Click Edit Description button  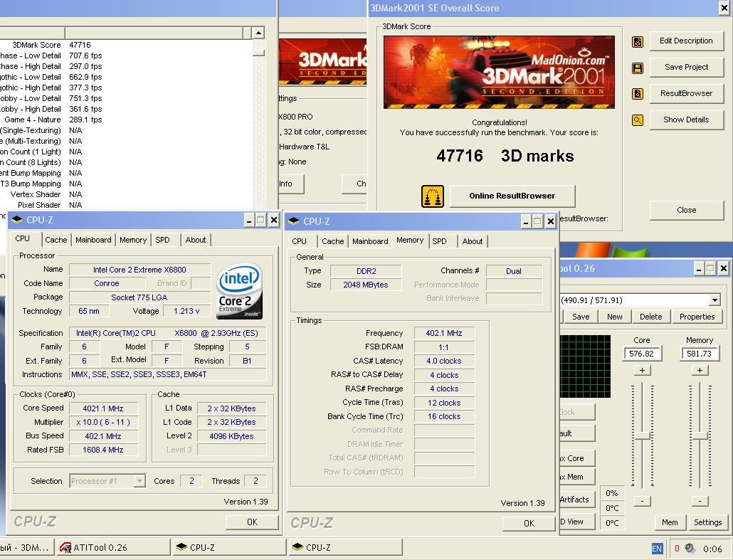coord(686,41)
